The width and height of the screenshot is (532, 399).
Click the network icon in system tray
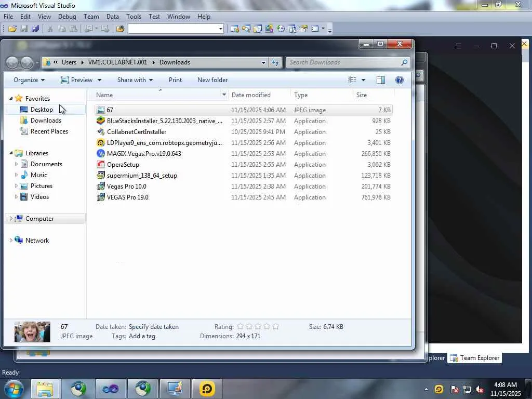coord(467,390)
